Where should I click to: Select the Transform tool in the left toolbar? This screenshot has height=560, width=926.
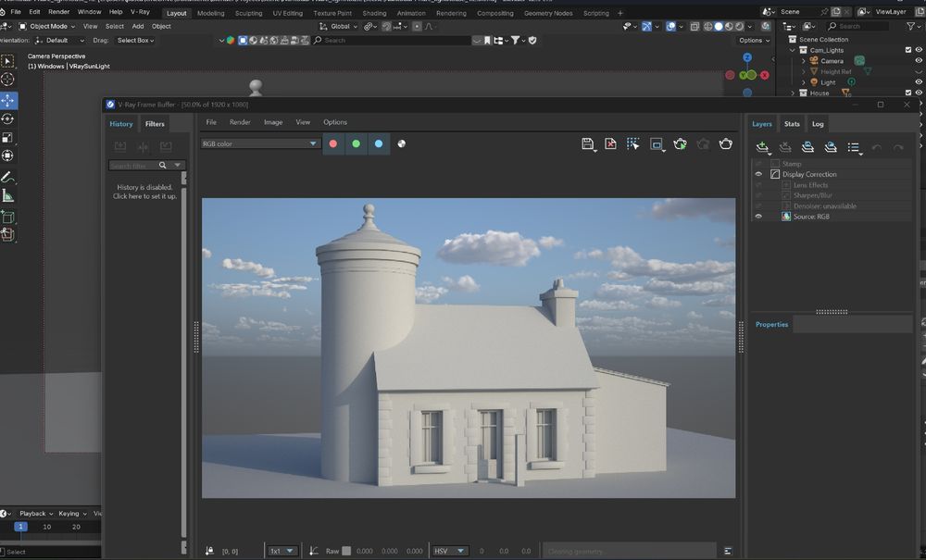[7, 156]
